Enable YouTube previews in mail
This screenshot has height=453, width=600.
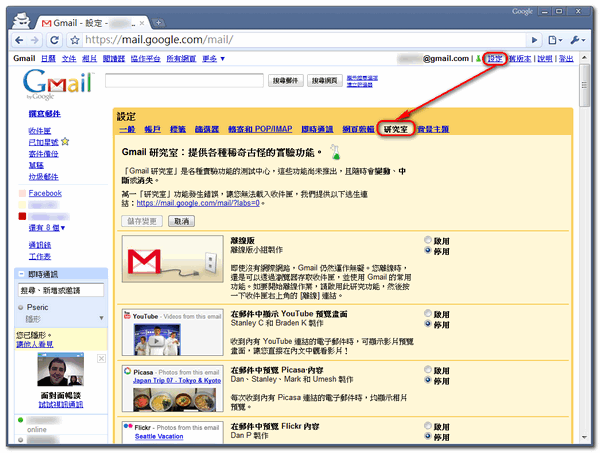[x=428, y=313]
